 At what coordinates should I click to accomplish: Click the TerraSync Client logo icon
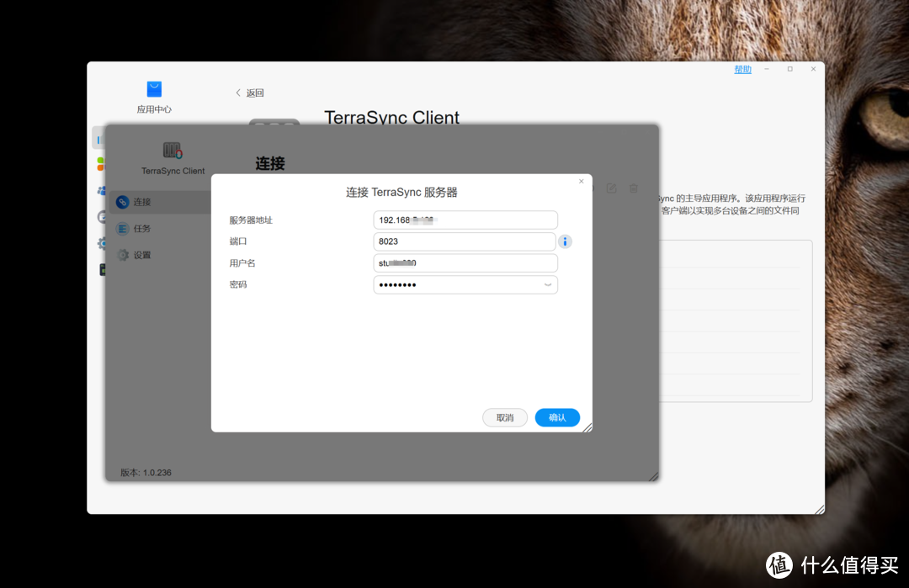coord(173,150)
